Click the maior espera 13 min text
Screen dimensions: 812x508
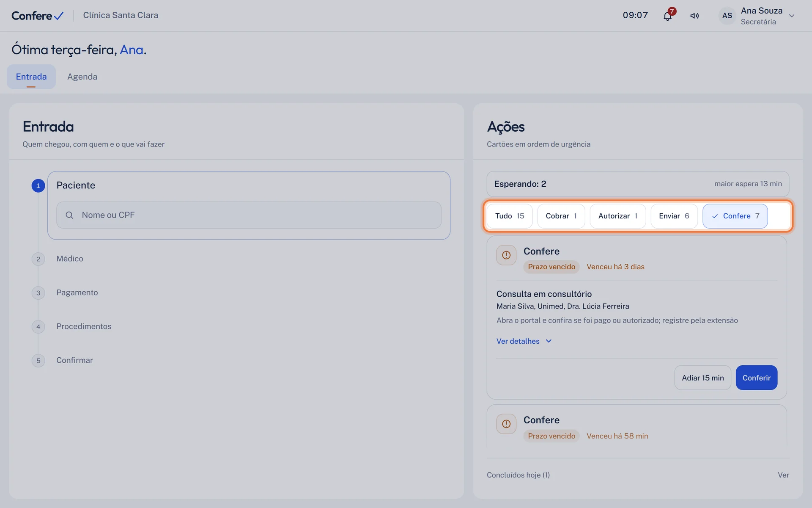748,184
